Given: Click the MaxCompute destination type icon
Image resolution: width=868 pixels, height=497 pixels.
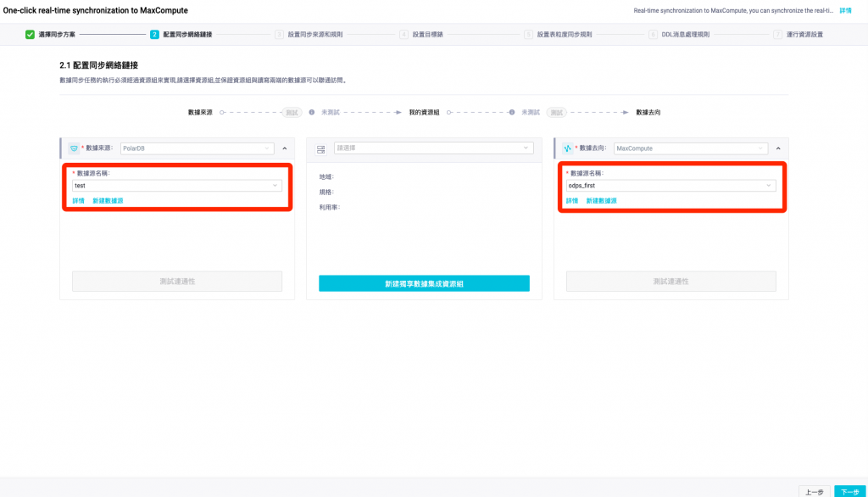Looking at the screenshot, I should point(567,148).
